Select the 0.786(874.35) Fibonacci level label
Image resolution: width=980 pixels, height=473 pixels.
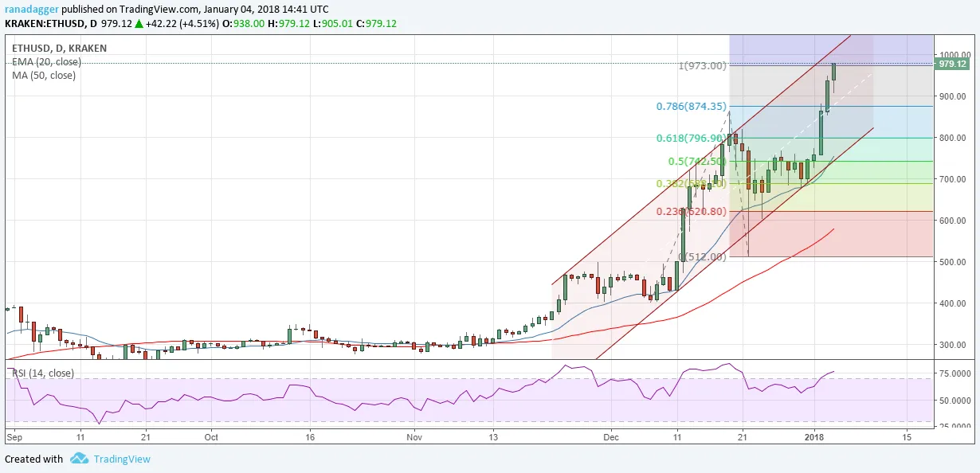click(x=691, y=106)
